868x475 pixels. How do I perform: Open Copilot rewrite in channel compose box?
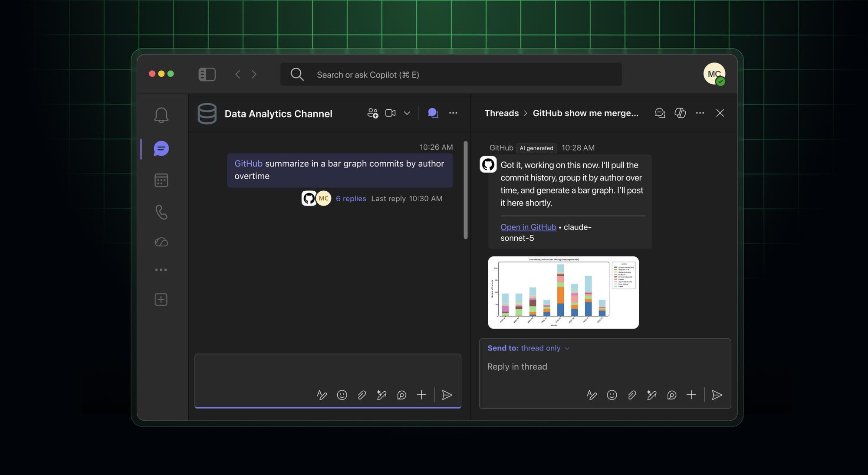coord(381,395)
